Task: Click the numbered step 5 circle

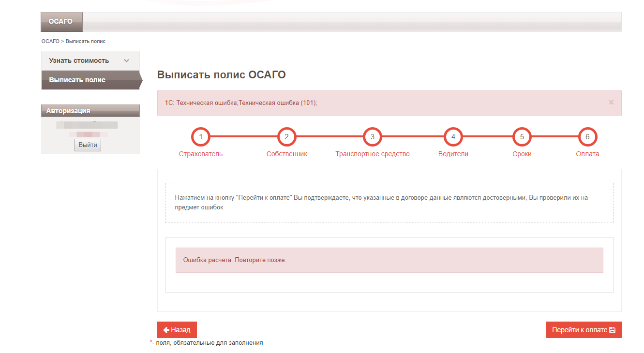Action: 522,137
